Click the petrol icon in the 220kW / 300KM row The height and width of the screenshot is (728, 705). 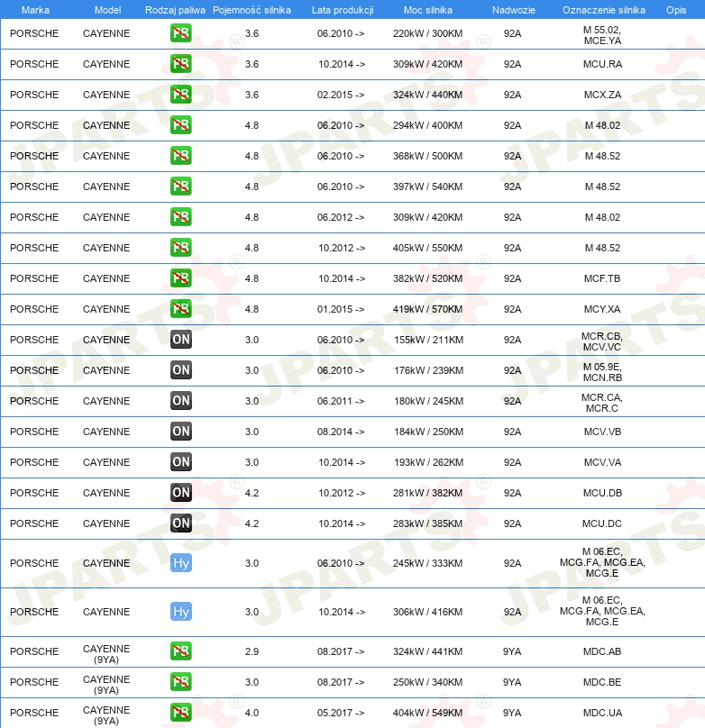click(181, 34)
